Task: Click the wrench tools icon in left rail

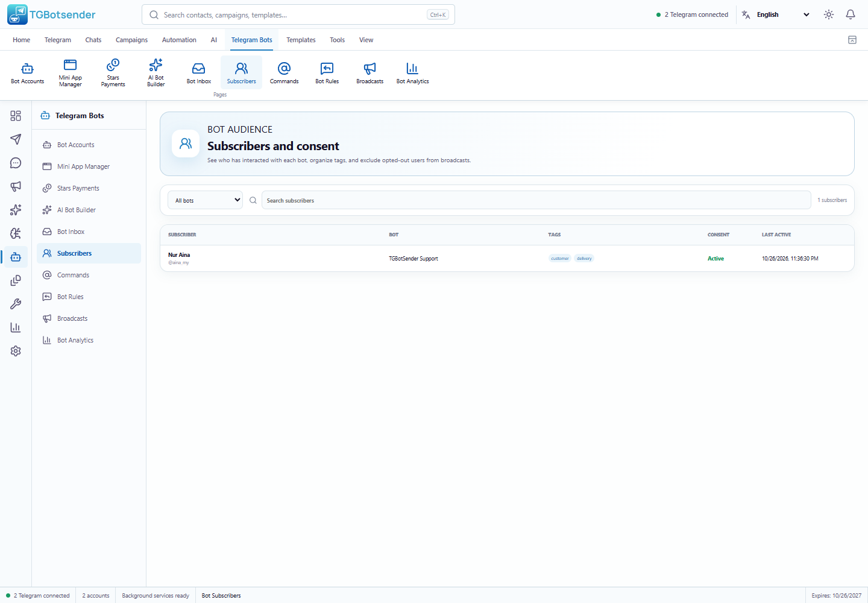Action: (16, 304)
